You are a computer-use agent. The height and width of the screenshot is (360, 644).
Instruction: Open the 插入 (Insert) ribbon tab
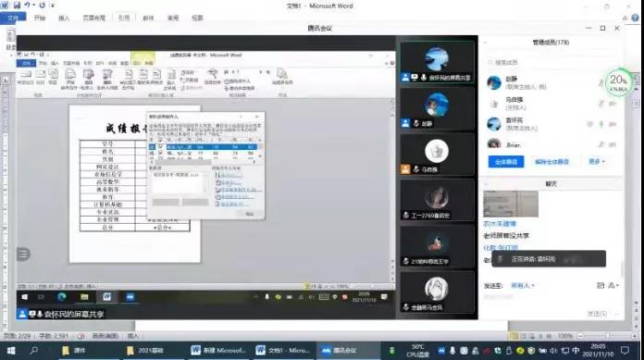[64, 18]
